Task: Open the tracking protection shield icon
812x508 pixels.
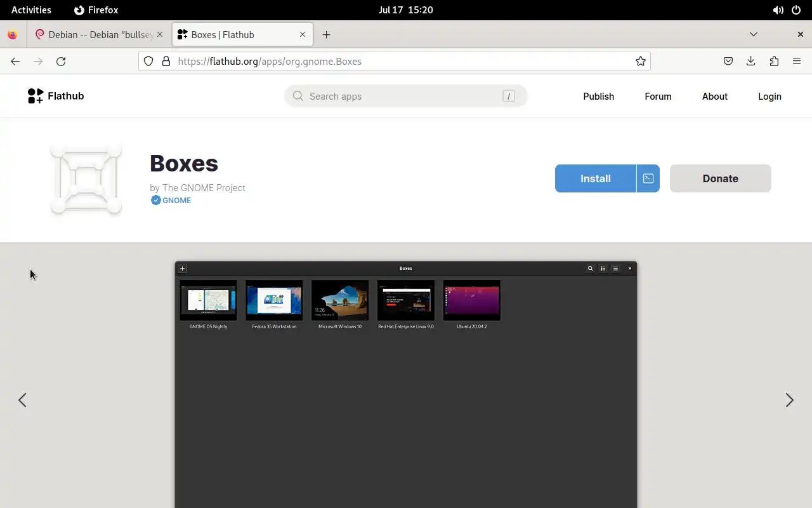Action: (148, 61)
